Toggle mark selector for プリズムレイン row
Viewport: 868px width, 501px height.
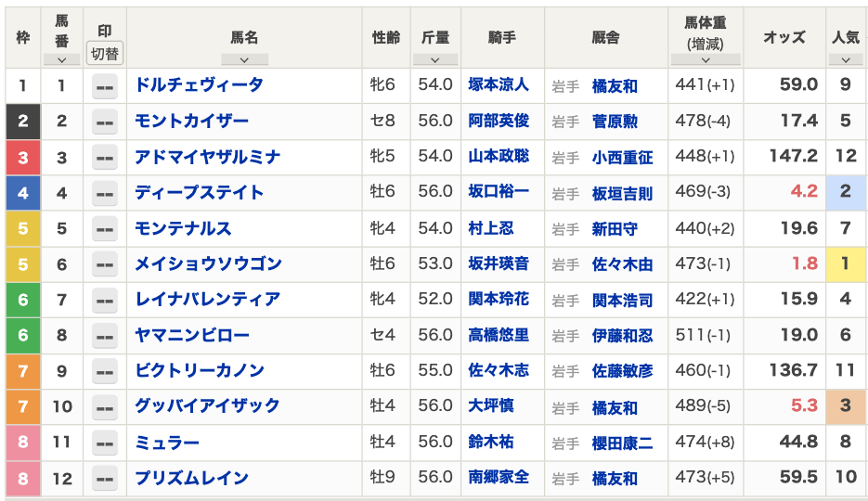(x=105, y=479)
